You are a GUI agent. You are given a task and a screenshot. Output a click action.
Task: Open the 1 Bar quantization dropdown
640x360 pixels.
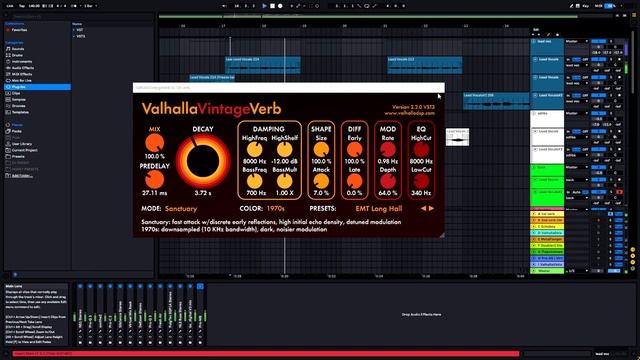(91, 6)
